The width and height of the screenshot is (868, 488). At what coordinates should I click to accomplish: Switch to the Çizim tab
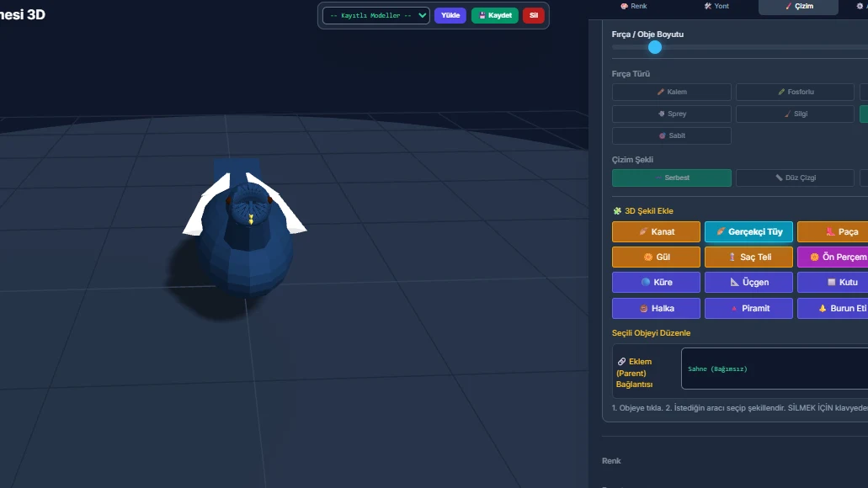pos(799,6)
